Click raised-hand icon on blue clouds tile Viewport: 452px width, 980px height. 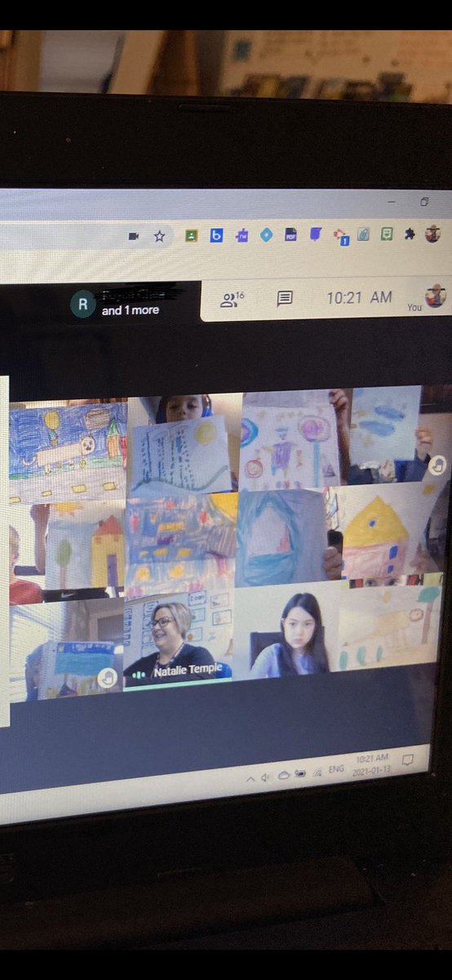(x=438, y=465)
